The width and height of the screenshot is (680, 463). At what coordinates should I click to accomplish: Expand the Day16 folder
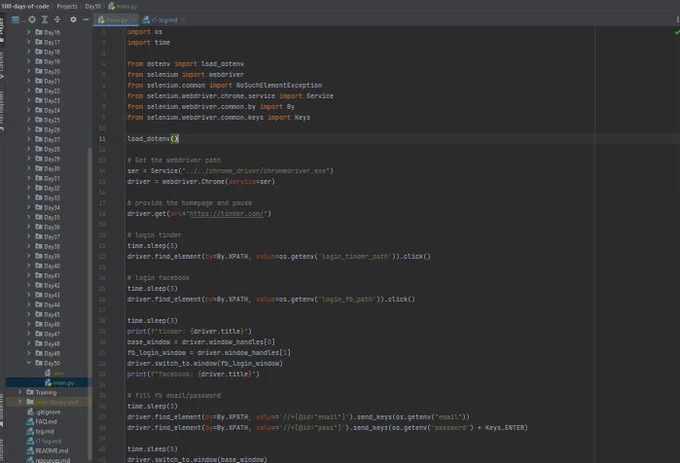pyautogui.click(x=29, y=32)
